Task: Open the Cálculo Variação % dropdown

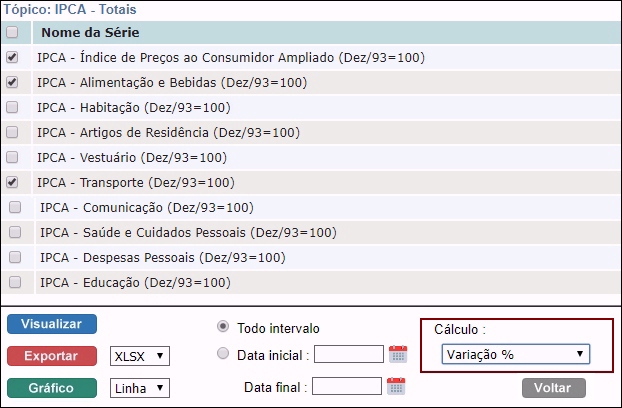Action: point(515,354)
